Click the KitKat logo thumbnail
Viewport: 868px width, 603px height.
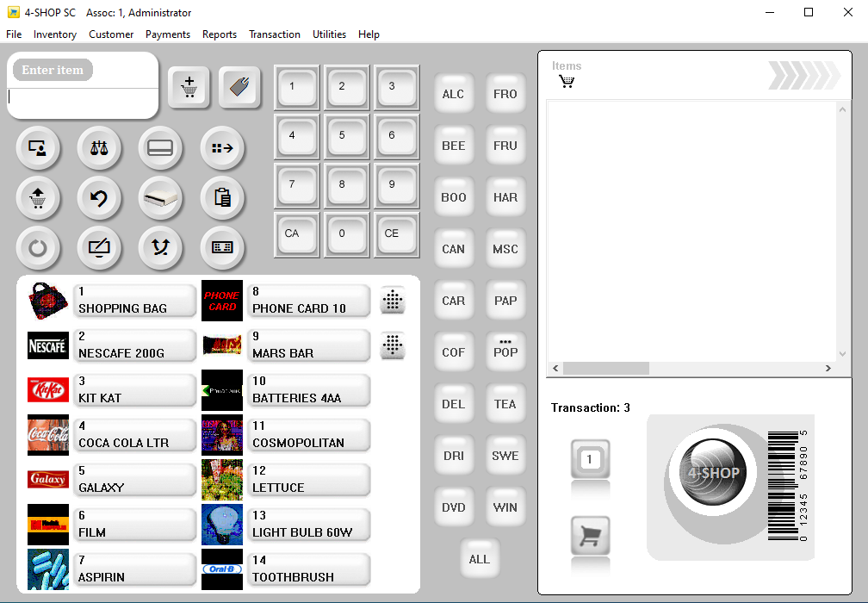coord(48,390)
